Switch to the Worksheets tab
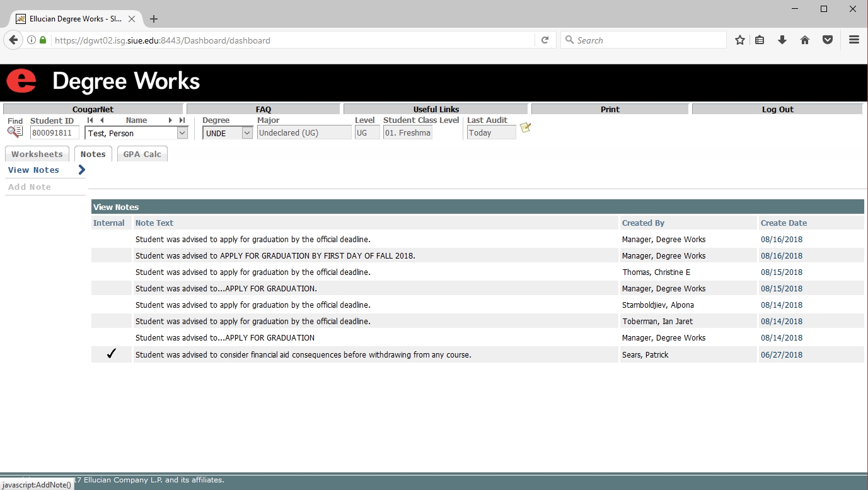868x490 pixels. pyautogui.click(x=37, y=154)
